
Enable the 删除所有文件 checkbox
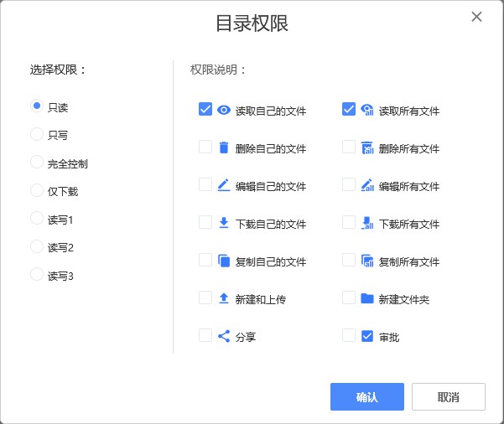(349, 147)
